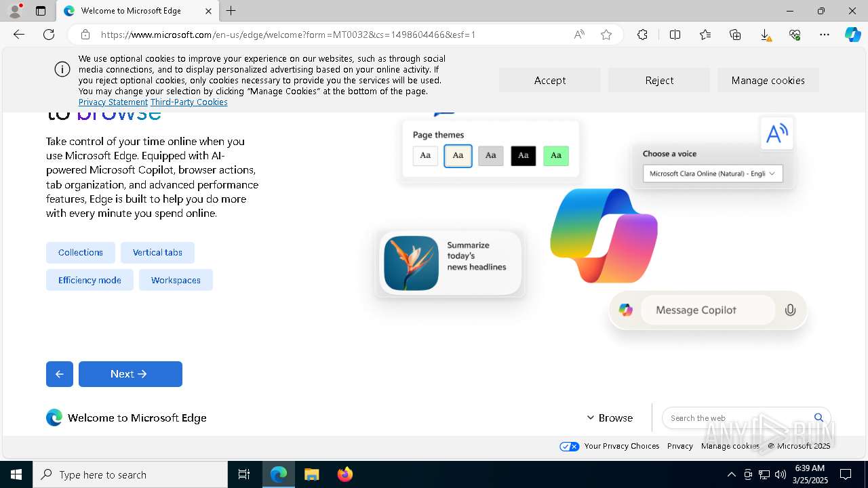Open a new tab with plus icon
The height and width of the screenshot is (488, 868).
pos(231,11)
